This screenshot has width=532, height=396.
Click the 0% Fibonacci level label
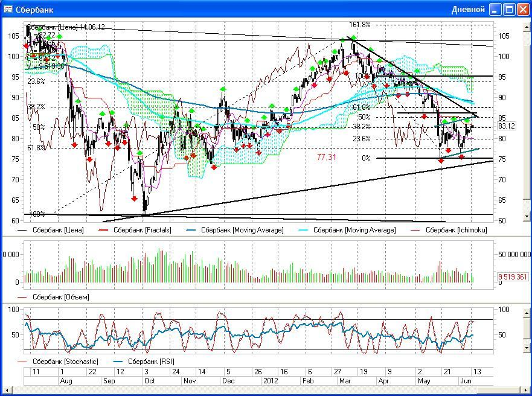366,158
